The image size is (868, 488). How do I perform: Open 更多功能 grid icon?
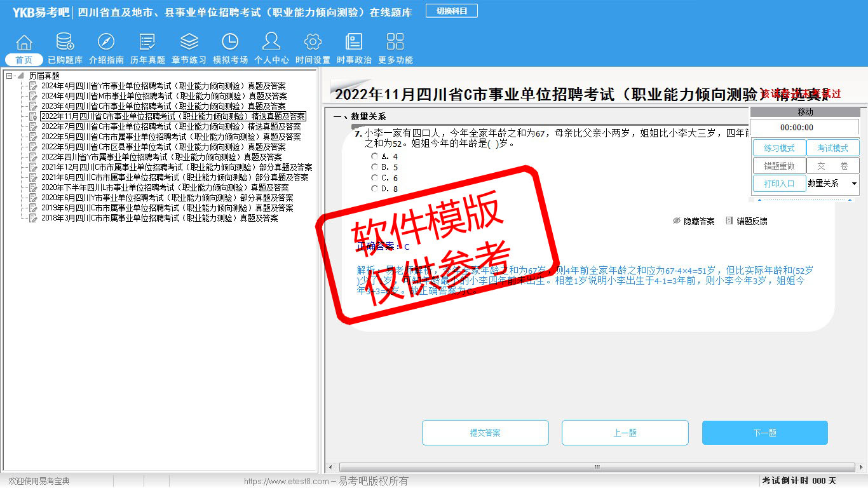pyautogui.click(x=395, y=43)
